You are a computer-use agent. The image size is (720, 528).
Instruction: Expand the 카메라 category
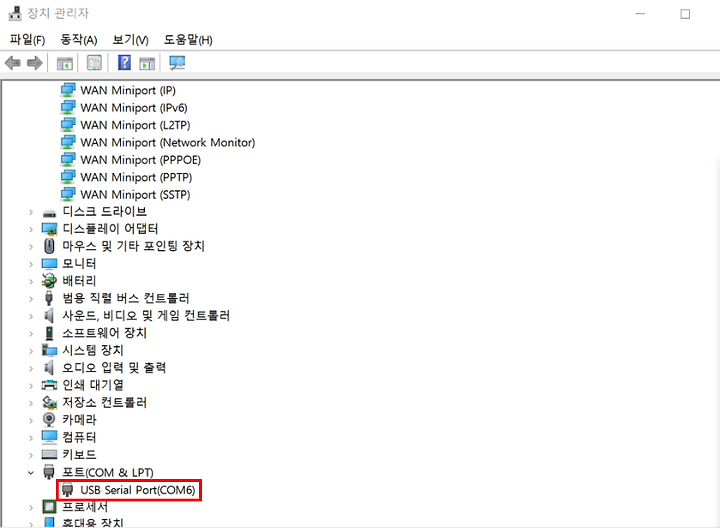pyautogui.click(x=31, y=421)
